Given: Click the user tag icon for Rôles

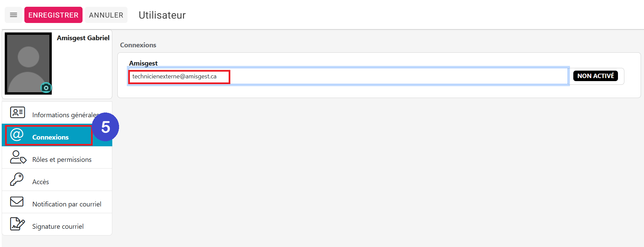Looking at the screenshot, I should click(x=18, y=157).
